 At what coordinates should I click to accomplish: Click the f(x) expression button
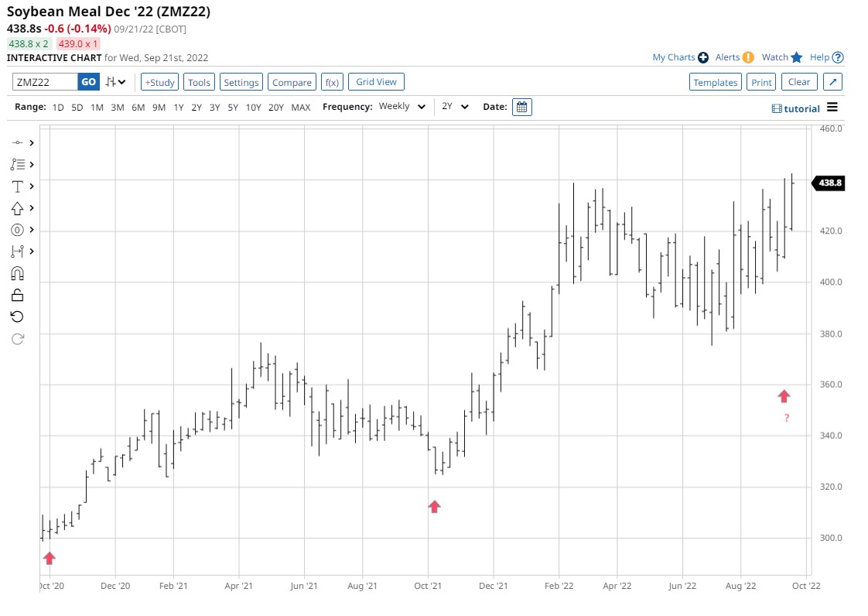point(332,82)
